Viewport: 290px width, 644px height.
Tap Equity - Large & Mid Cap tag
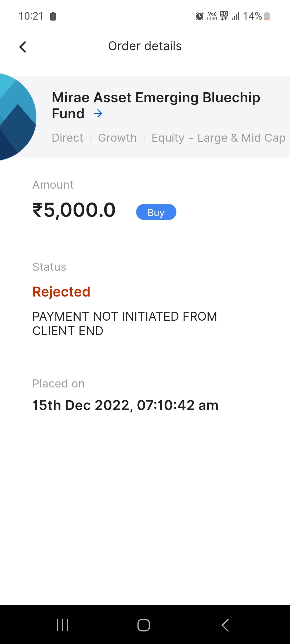pos(218,138)
